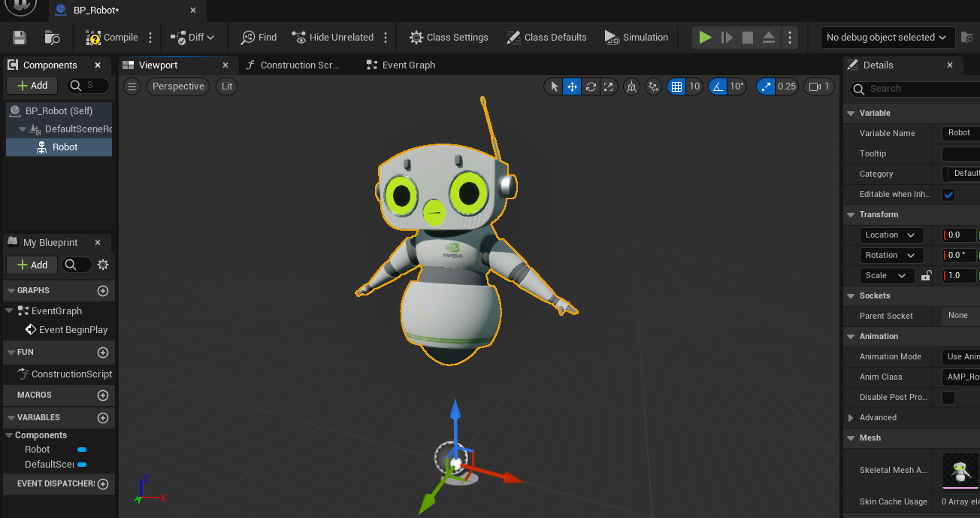The image size is (980, 518).
Task: Open Hide Unrelated options three-dot menu
Action: (x=386, y=38)
